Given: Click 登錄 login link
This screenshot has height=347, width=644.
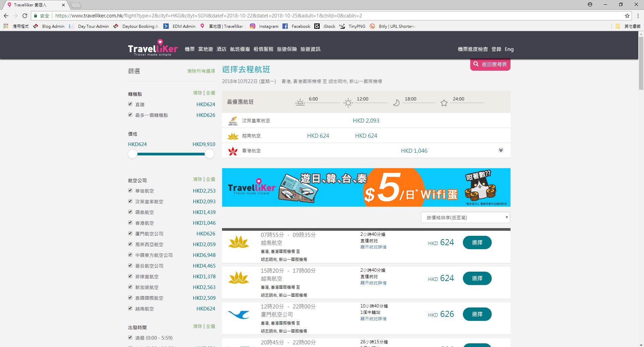Looking at the screenshot, I should 496,49.
